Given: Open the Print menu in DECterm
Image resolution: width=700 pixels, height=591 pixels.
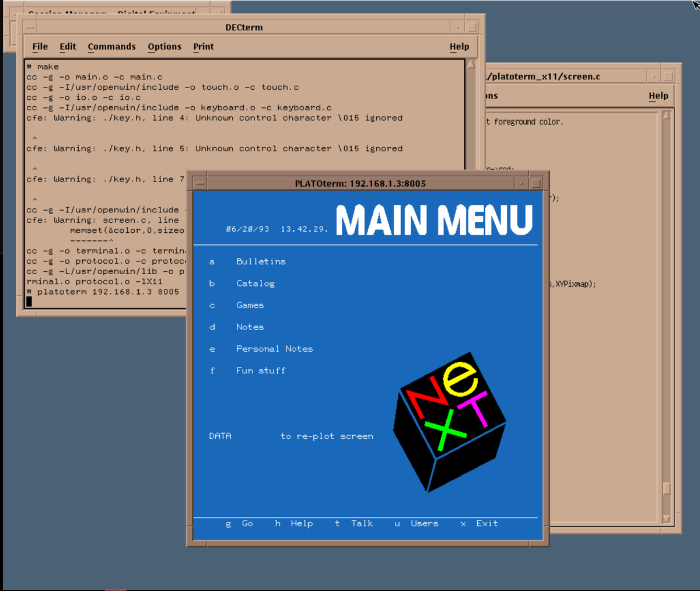Looking at the screenshot, I should (204, 47).
